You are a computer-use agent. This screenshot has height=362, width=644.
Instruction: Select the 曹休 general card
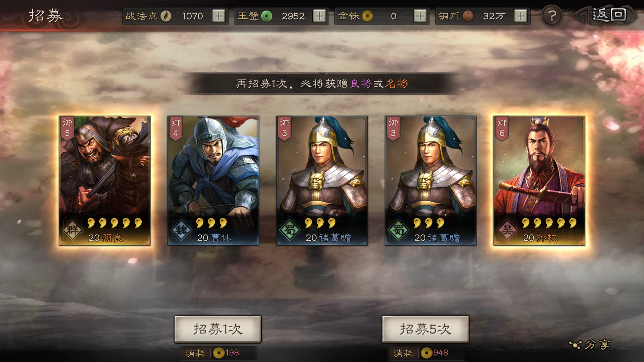213,181
